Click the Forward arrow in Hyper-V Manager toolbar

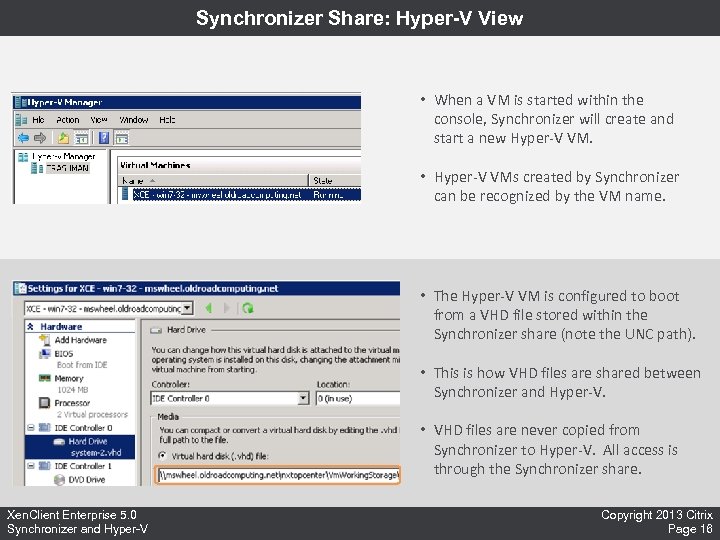click(40, 137)
